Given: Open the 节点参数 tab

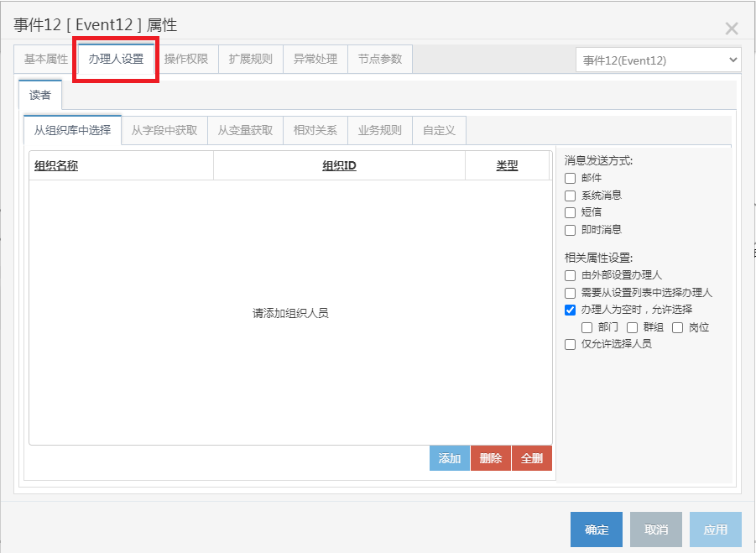Looking at the screenshot, I should (x=380, y=59).
